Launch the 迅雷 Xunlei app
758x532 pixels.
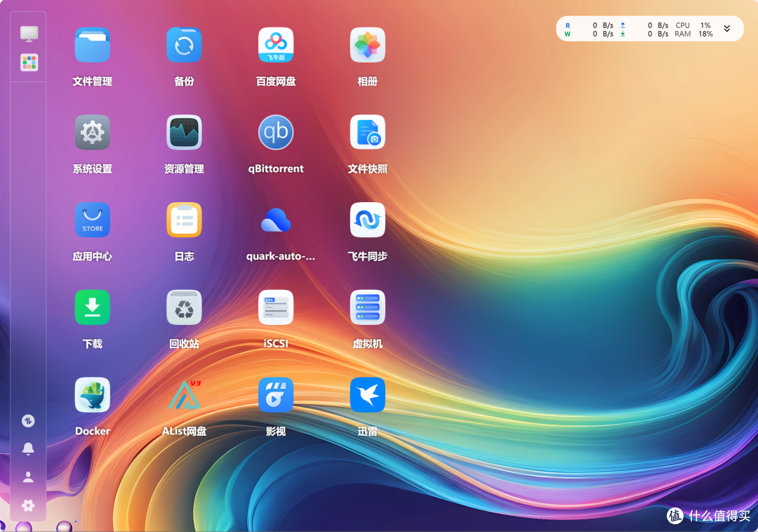point(367,394)
